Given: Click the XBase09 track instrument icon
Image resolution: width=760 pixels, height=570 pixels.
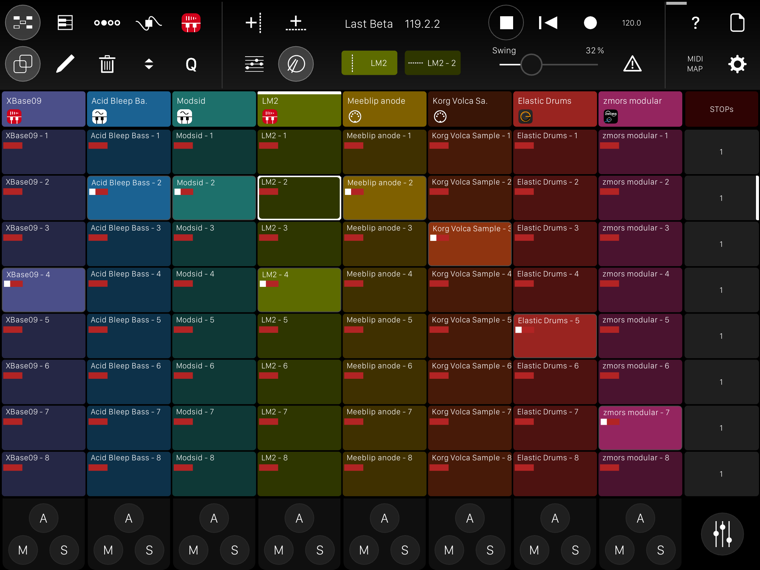Looking at the screenshot, I should coord(14,116).
